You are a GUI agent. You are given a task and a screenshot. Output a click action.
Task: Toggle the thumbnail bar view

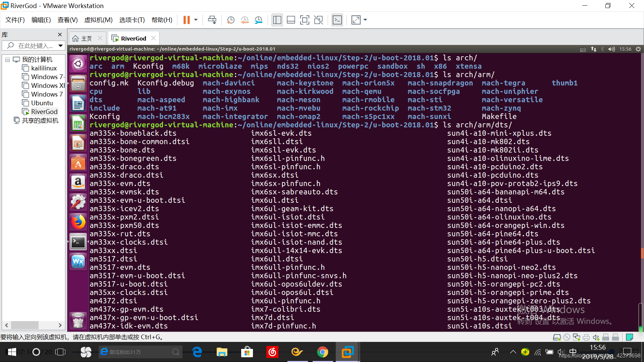click(291, 20)
